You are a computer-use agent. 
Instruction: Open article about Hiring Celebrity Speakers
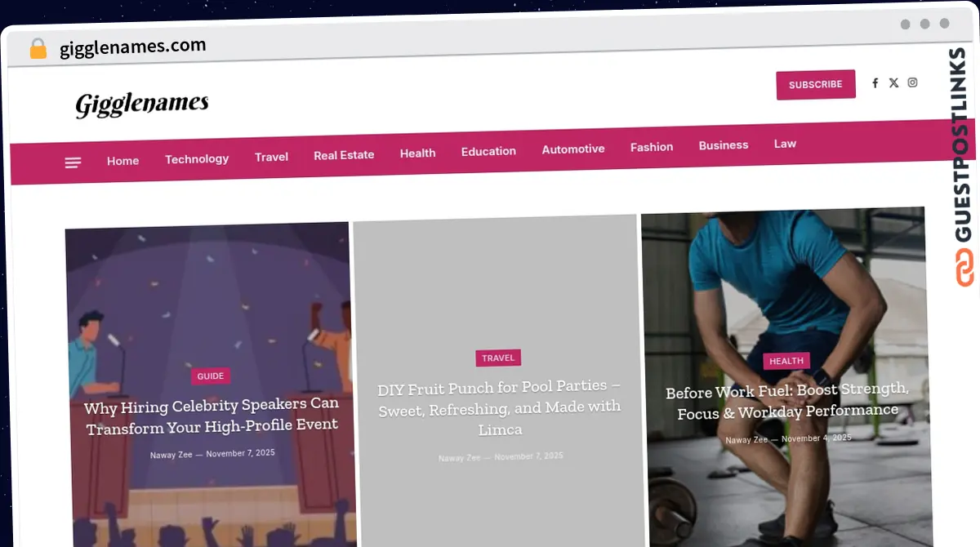coord(212,416)
